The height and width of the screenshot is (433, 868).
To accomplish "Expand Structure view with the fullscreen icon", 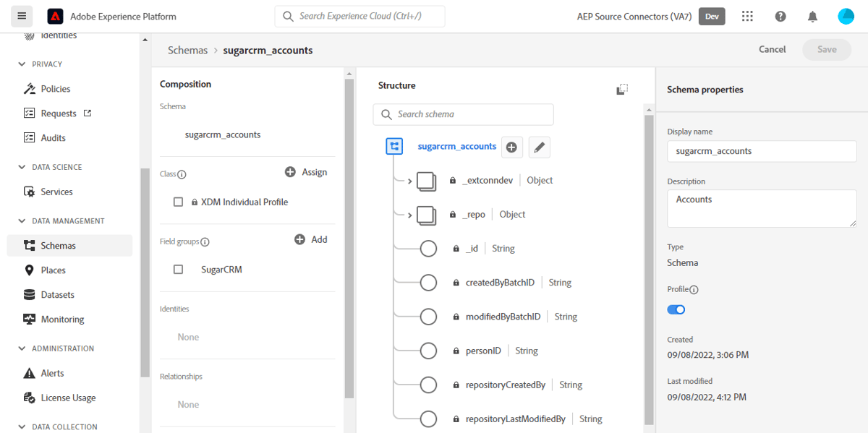I will coord(621,89).
